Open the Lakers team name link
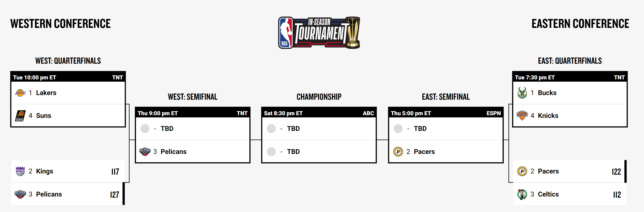The width and height of the screenshot is (644, 212). [x=46, y=93]
